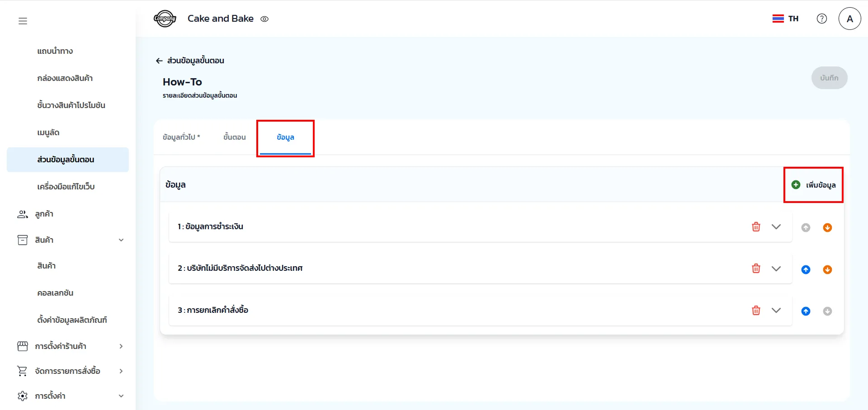Image resolution: width=868 pixels, height=410 pixels.
Task: Move row 2 down with orange arrow
Action: 827,270
